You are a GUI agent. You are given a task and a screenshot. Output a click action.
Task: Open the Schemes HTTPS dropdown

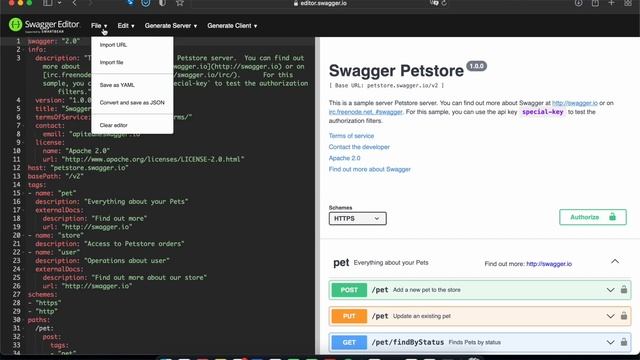click(x=358, y=218)
